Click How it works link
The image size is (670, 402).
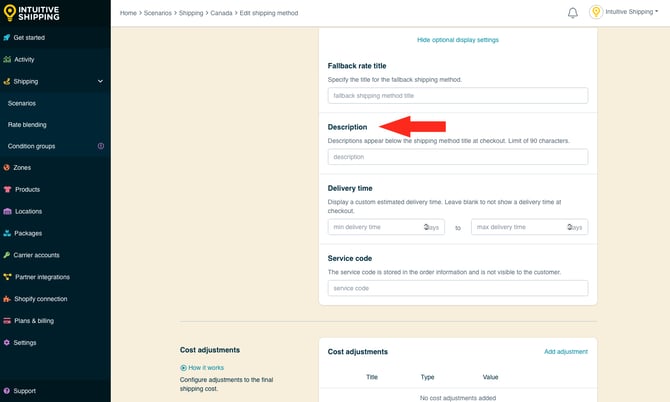tap(206, 368)
